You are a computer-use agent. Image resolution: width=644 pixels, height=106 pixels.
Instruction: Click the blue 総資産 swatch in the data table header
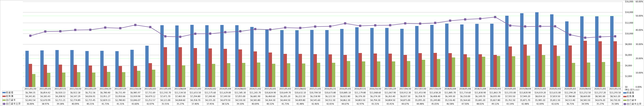click(x=4, y=93)
